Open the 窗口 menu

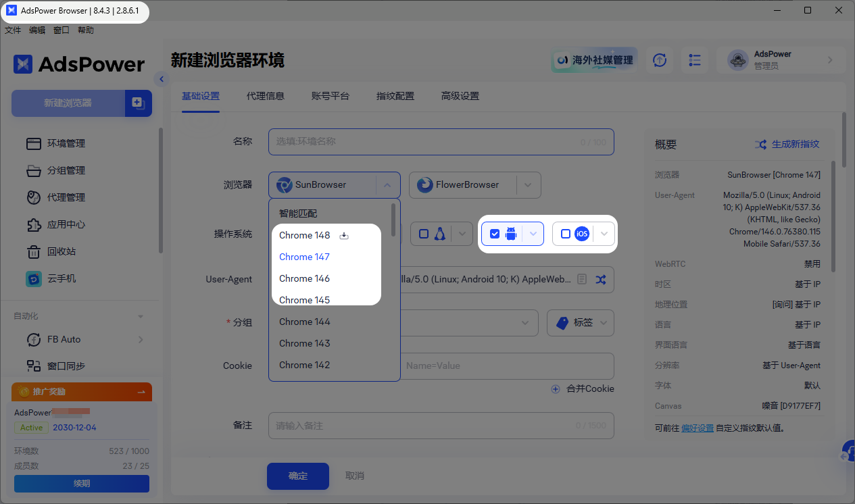point(62,30)
